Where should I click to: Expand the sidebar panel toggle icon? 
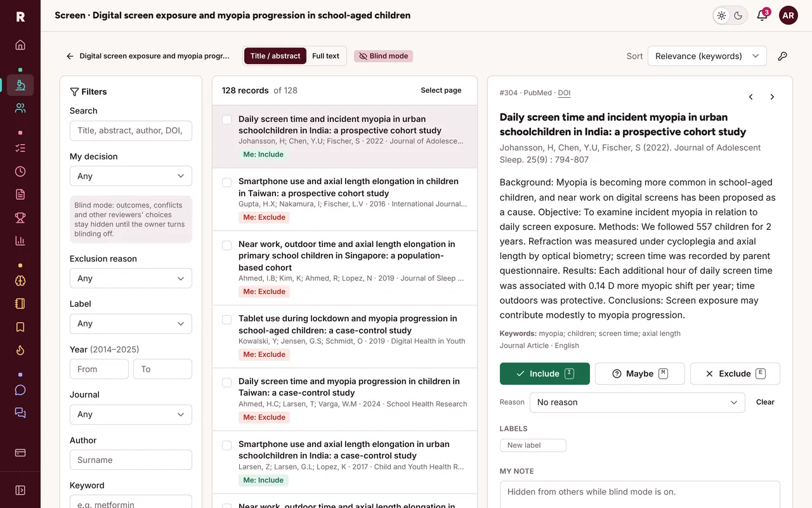point(20,490)
